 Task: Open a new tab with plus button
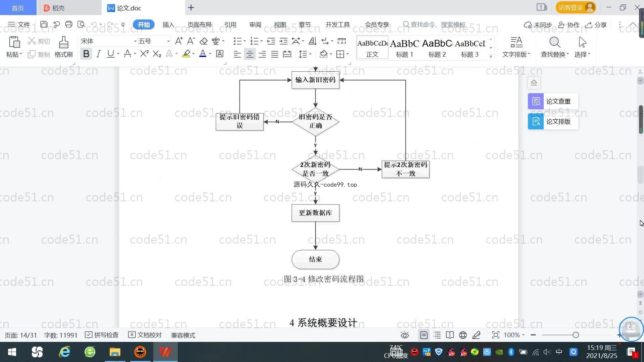[191, 7]
